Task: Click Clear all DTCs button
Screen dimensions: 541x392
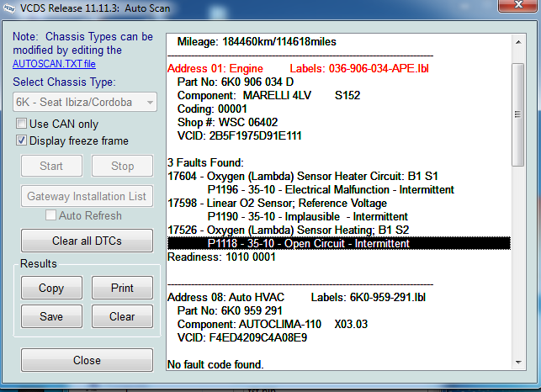Action: click(x=87, y=241)
